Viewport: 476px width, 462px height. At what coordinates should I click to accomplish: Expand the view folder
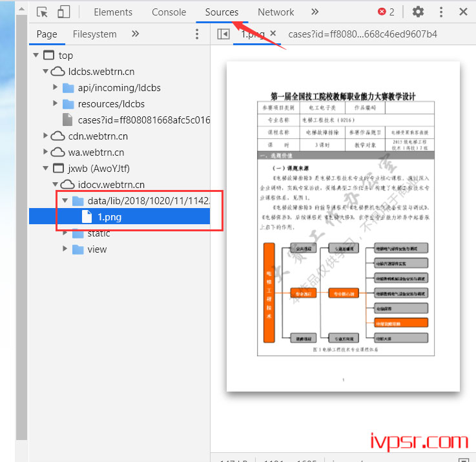point(65,249)
